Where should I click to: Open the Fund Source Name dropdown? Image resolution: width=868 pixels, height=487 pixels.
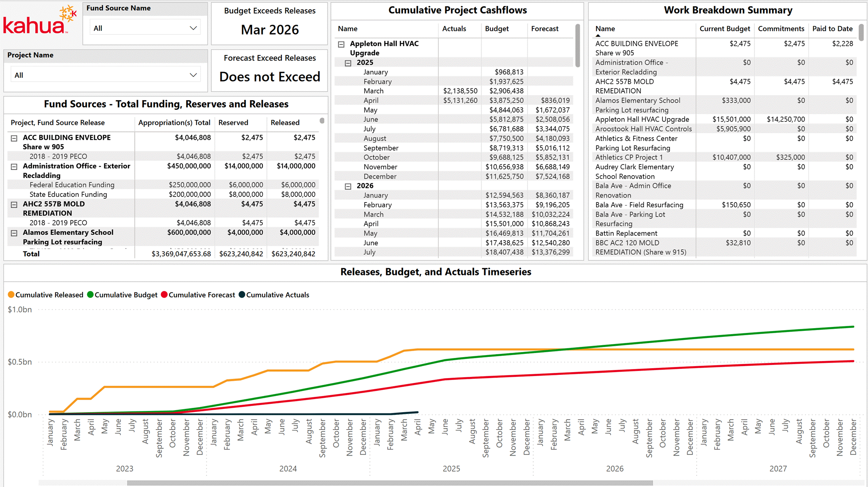point(145,28)
